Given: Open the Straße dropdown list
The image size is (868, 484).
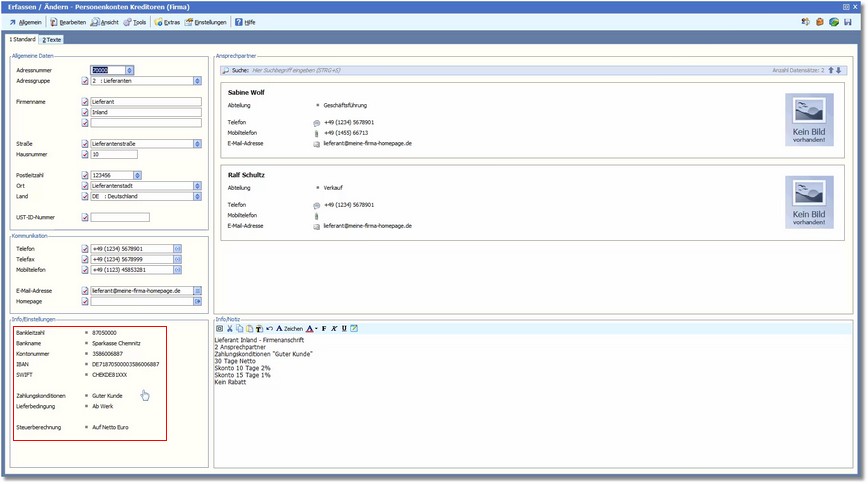Looking at the screenshot, I should [x=198, y=143].
